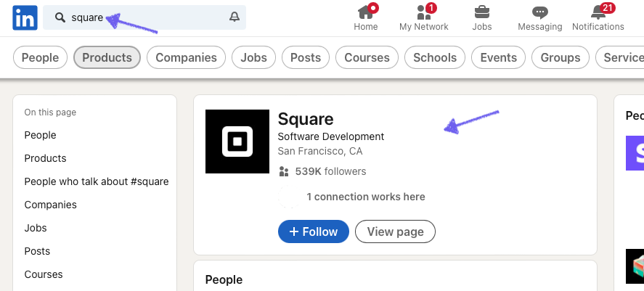Screen dimensions: 644x291
Task: Jump to Products in On this page
Action: click(45, 158)
